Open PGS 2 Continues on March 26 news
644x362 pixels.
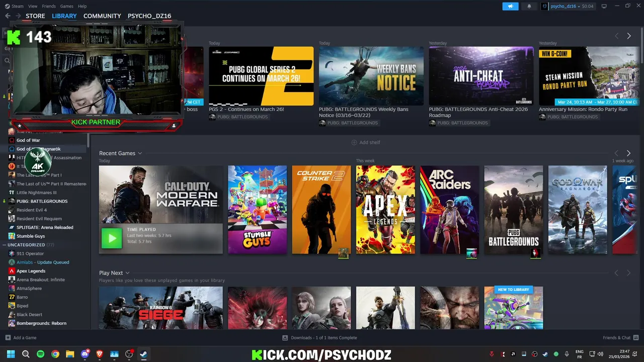pos(261,76)
